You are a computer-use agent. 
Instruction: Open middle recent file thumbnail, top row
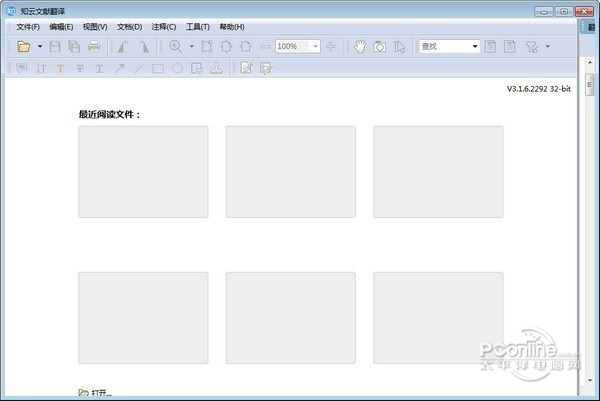(x=291, y=172)
